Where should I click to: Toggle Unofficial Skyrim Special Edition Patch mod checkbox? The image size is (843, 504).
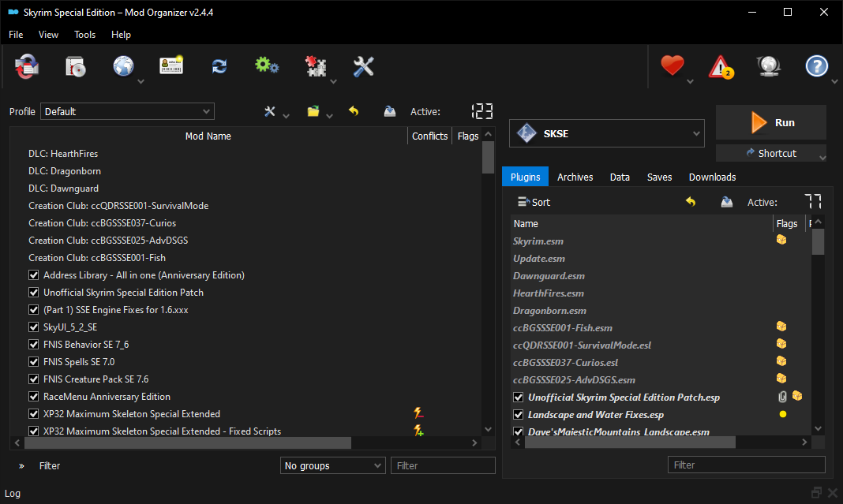(x=33, y=293)
